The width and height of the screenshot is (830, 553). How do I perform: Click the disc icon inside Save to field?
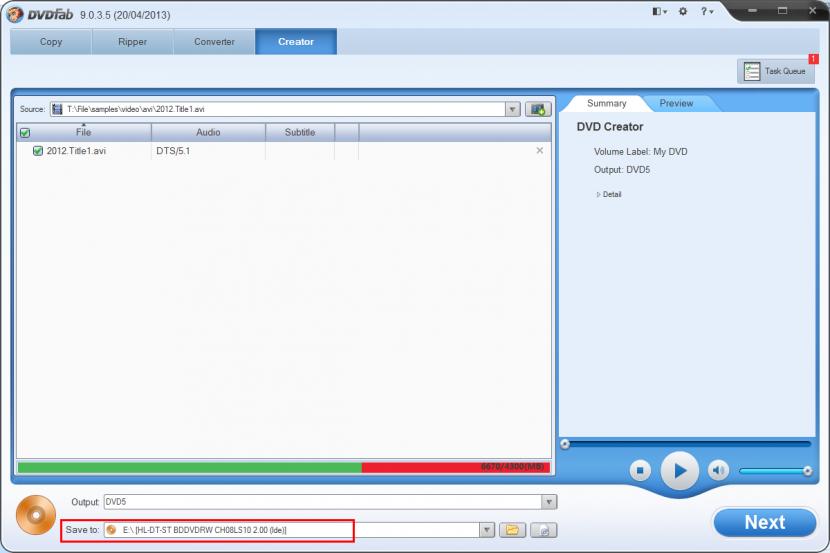coord(111,530)
